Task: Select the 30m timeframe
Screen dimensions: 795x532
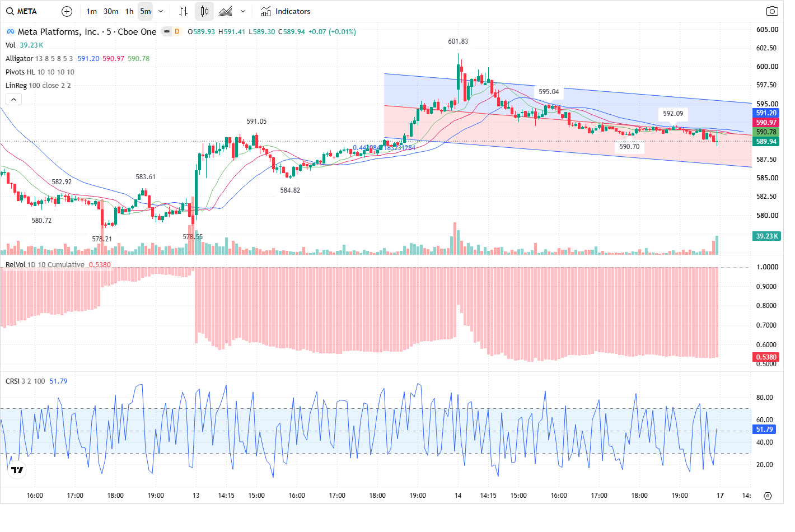Action: (111, 11)
